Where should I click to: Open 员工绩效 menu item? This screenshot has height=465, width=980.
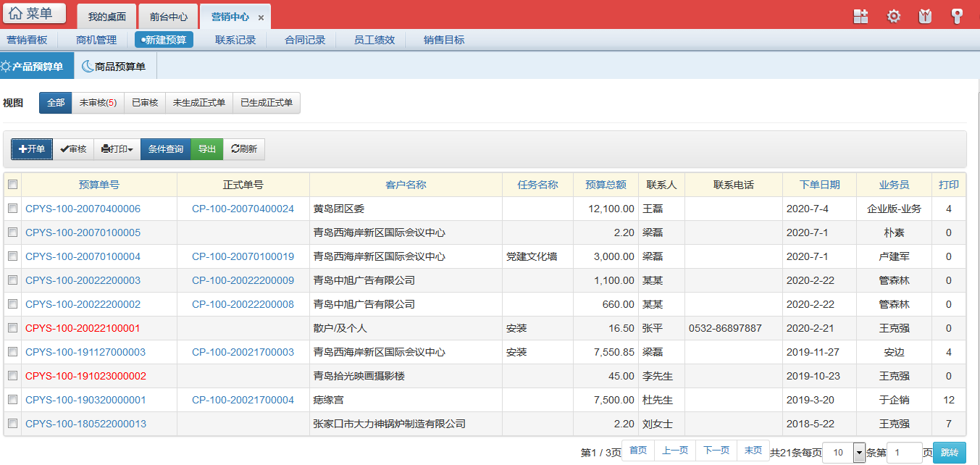pos(374,40)
